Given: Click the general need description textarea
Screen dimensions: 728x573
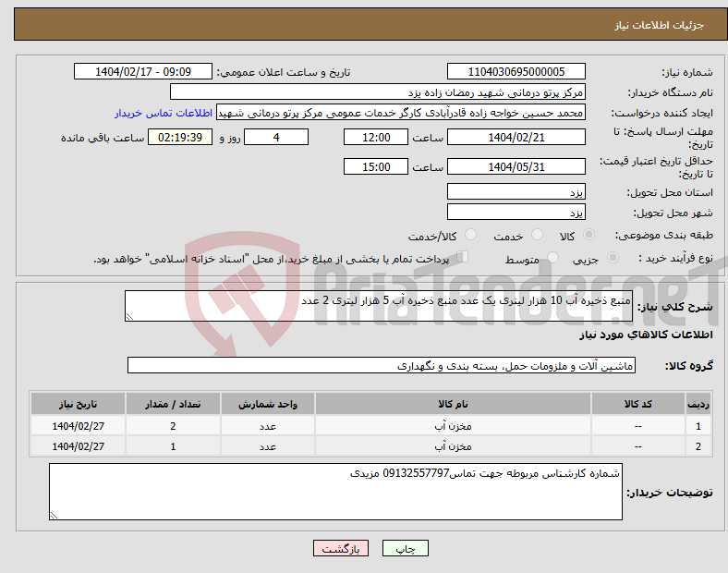Looking at the screenshot, I should point(379,306).
